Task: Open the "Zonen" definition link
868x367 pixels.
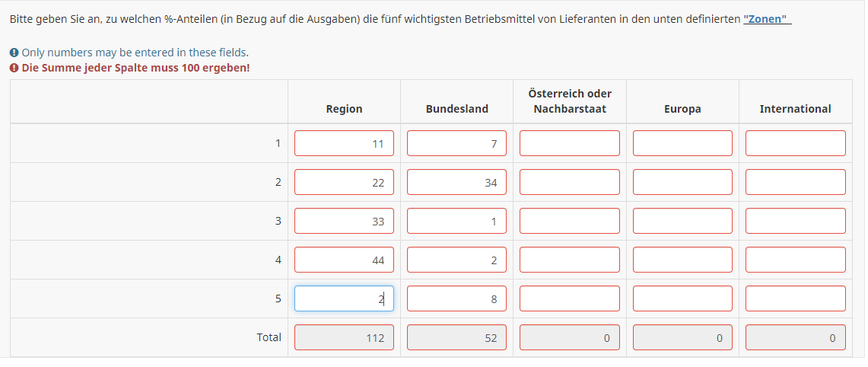Action: tap(766, 18)
